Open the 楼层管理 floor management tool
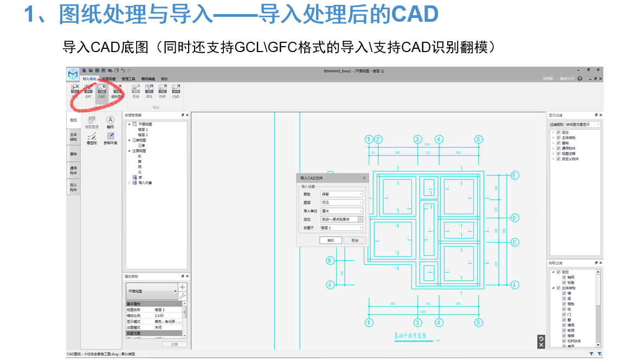The width and height of the screenshot is (644, 364). click(x=92, y=122)
